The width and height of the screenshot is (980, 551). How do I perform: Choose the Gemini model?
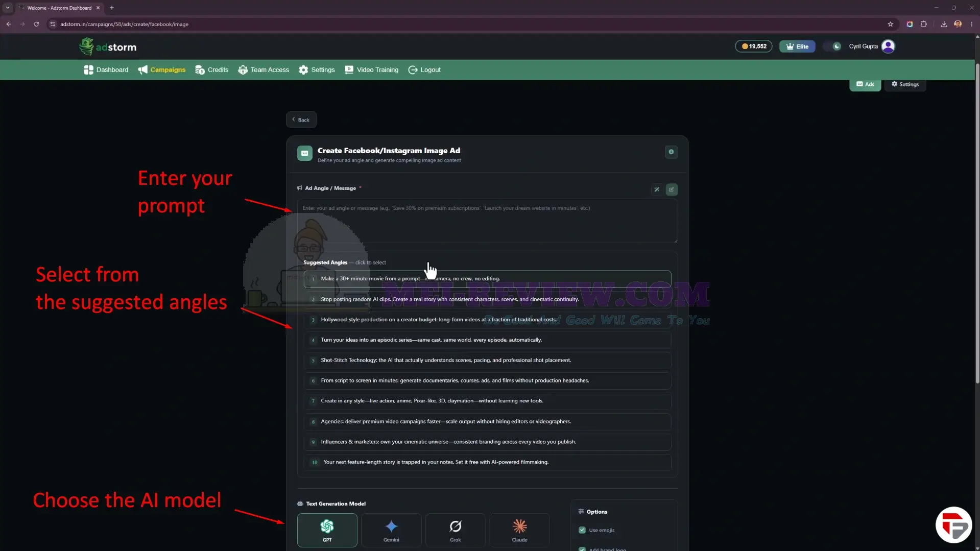pos(391,531)
